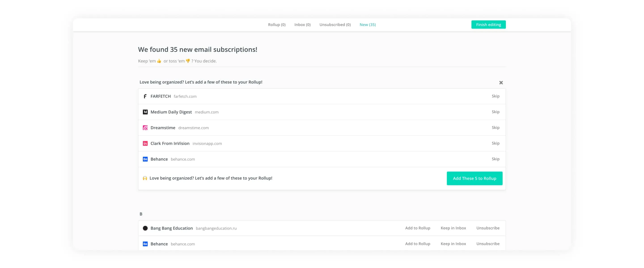Skip the Dreamstime subscription
The width and height of the screenshot is (644, 268).
point(495,128)
